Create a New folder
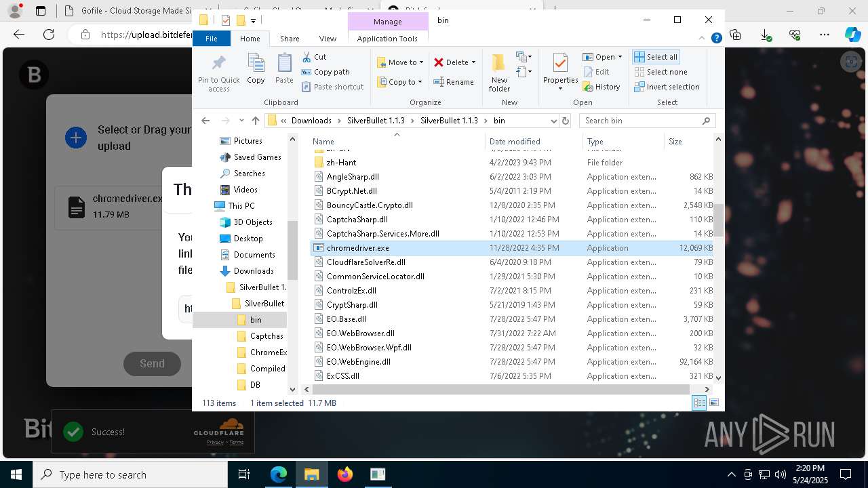This screenshot has width=868, height=488. (499, 73)
